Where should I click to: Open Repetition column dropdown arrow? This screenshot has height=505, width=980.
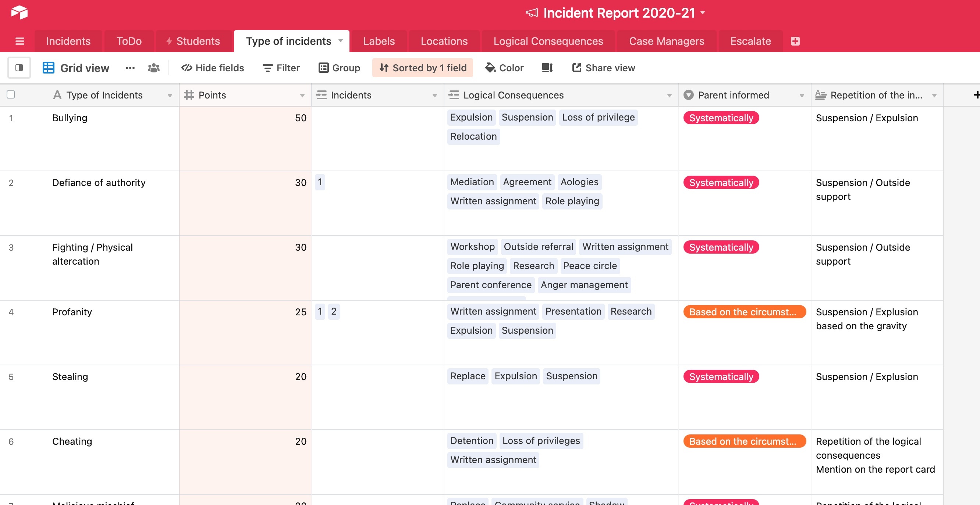click(934, 96)
